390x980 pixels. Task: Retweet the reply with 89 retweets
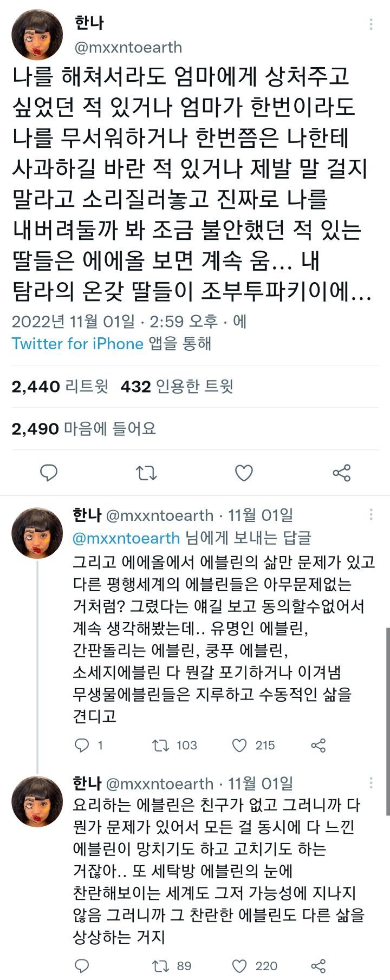pos(160,965)
